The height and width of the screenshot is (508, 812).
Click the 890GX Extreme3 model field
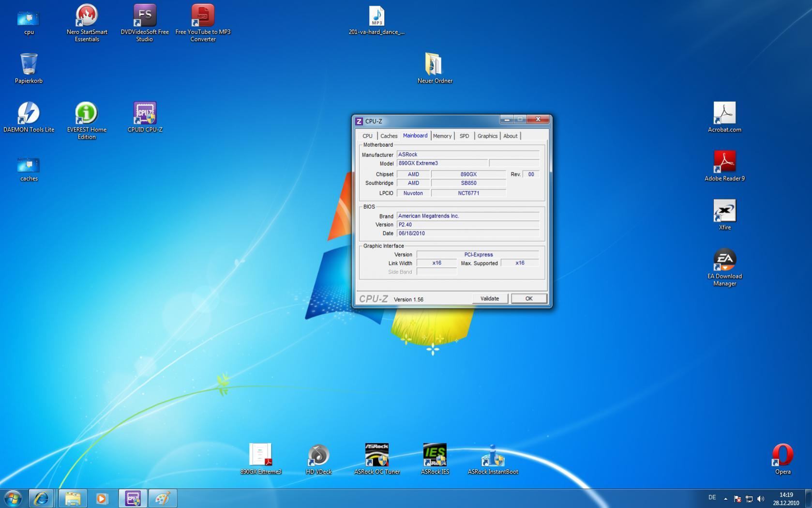442,163
